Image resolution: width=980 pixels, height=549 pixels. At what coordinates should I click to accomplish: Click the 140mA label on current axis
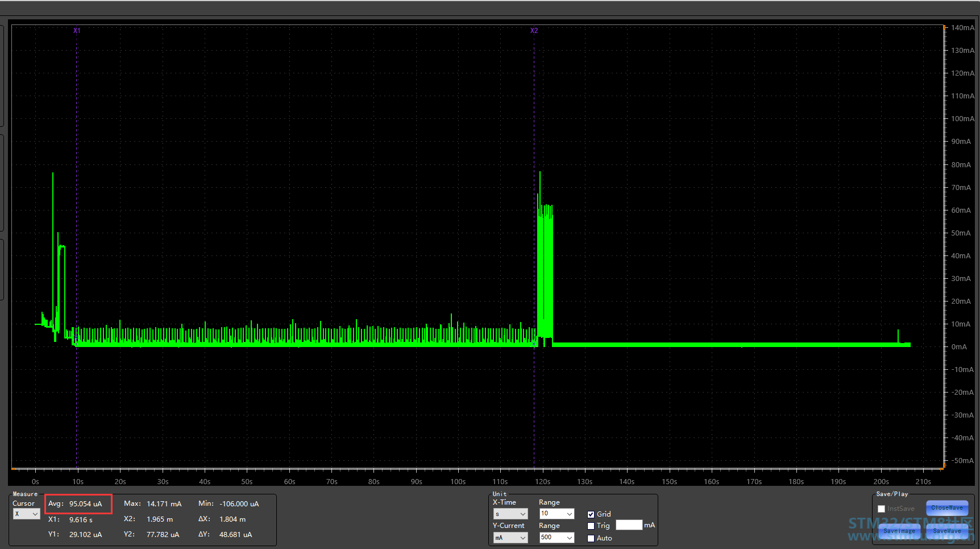962,28
